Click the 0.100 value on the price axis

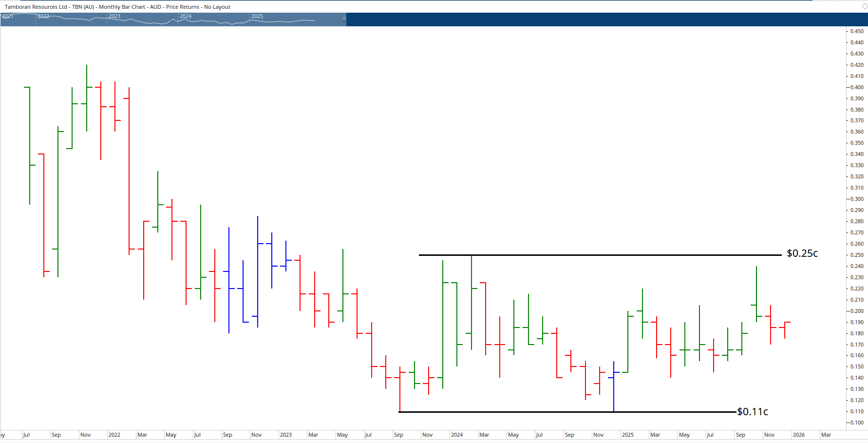click(x=856, y=423)
